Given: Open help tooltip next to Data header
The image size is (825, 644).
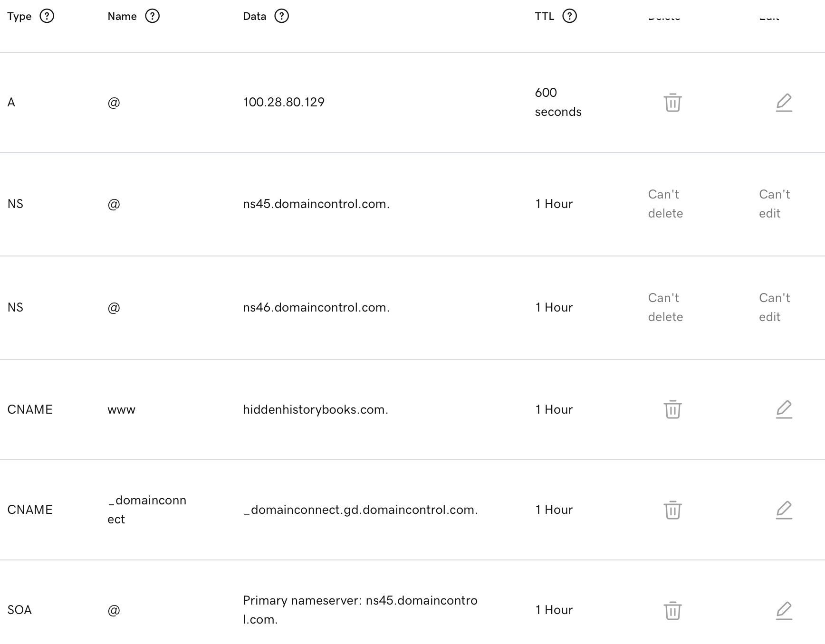Looking at the screenshot, I should (281, 16).
